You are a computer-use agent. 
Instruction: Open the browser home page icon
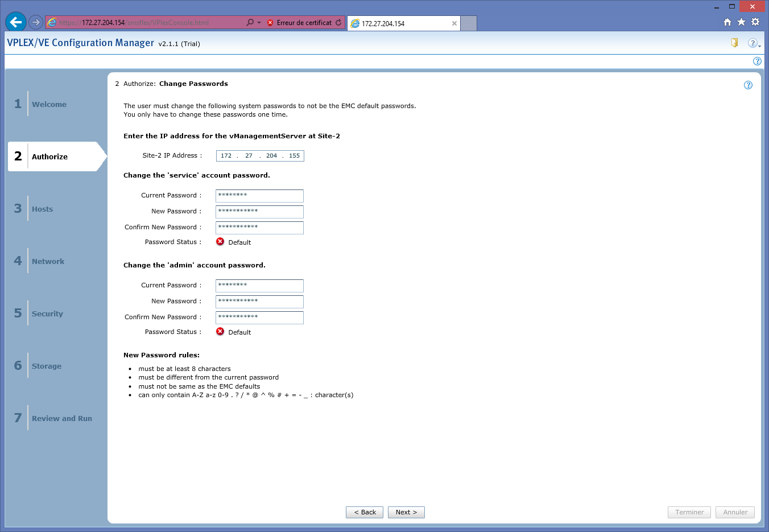point(727,22)
